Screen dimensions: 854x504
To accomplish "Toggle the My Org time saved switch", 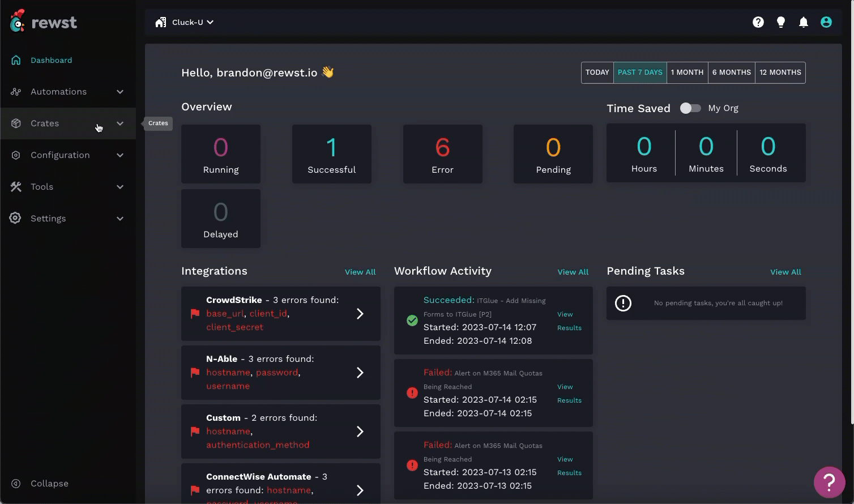I will 690,108.
